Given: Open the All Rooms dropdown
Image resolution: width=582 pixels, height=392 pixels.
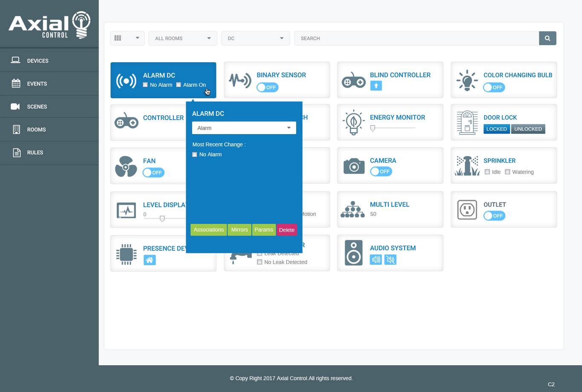Looking at the screenshot, I should [x=182, y=38].
